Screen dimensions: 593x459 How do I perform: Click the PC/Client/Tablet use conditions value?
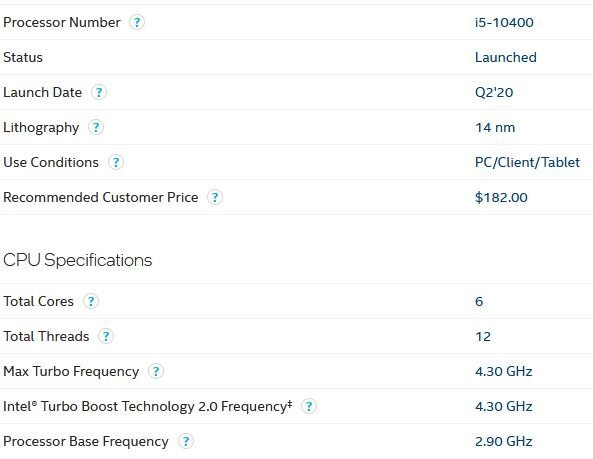527,163
